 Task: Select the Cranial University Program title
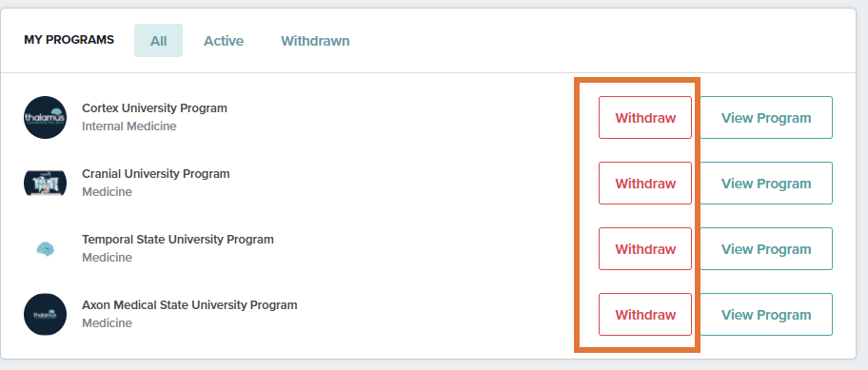pos(155,174)
